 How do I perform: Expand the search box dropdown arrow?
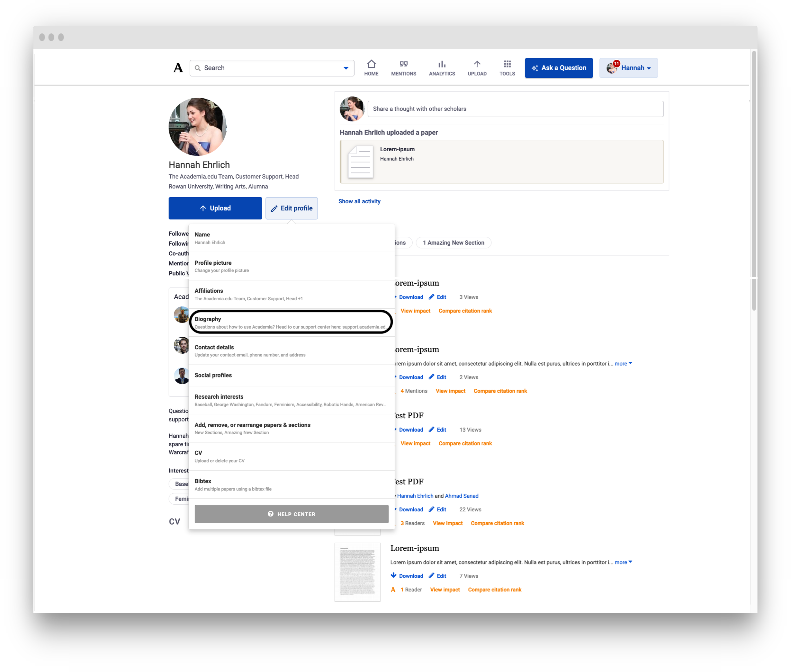coord(346,68)
